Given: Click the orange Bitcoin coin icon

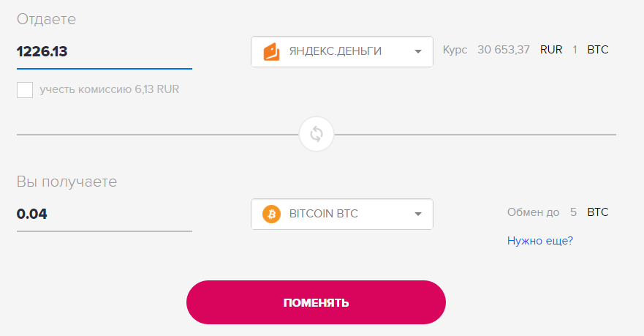Looking at the screenshot, I should (x=271, y=214).
